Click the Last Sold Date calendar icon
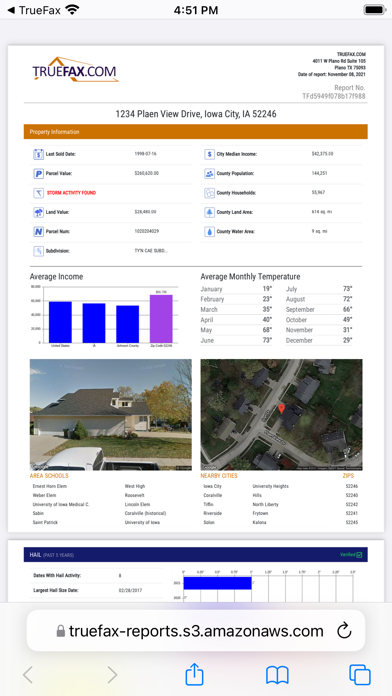Screen dimensions: 392x696 pos(38,154)
